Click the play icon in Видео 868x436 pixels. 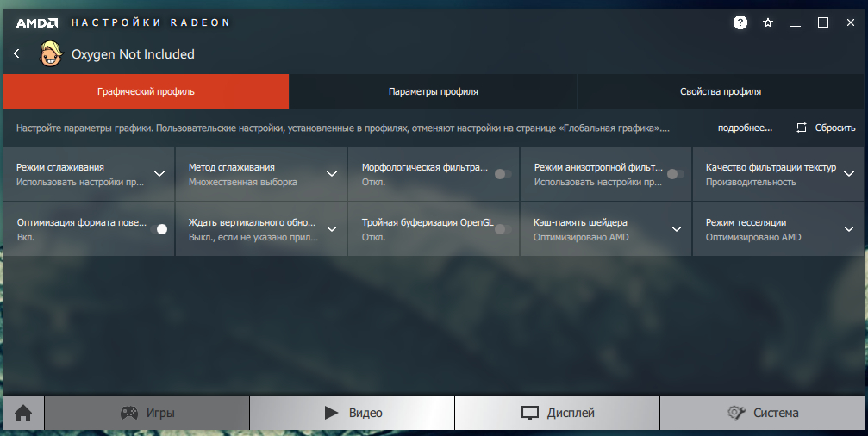tap(331, 413)
